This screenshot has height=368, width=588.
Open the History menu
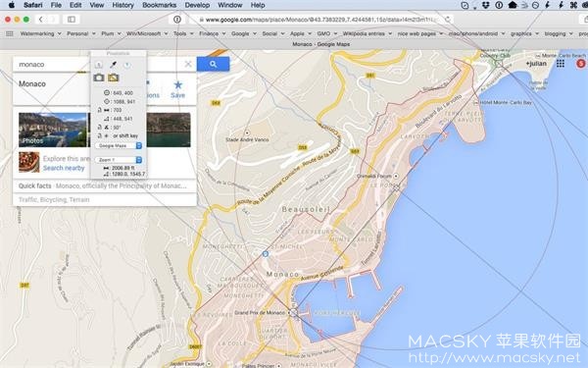tap(123, 5)
